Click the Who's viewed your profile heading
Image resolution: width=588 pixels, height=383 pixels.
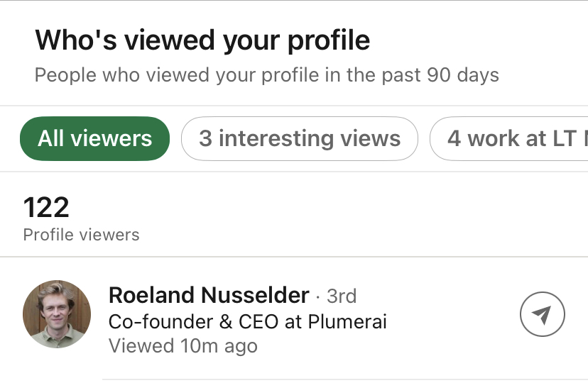coord(202,40)
